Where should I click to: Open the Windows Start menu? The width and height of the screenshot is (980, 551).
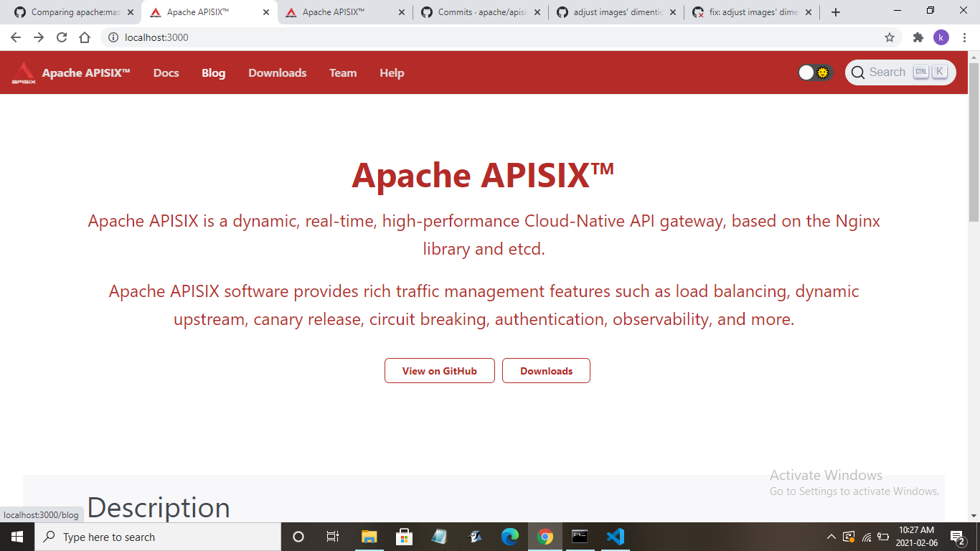17,537
